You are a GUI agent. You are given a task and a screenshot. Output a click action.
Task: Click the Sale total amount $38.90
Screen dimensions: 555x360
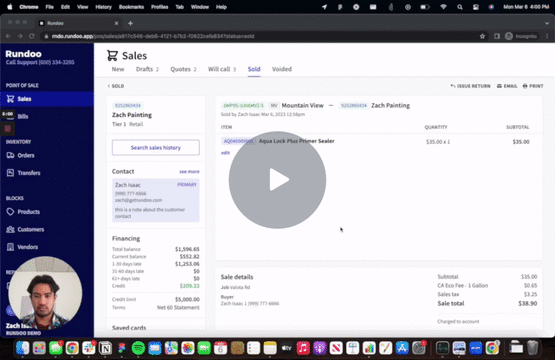[528, 303]
